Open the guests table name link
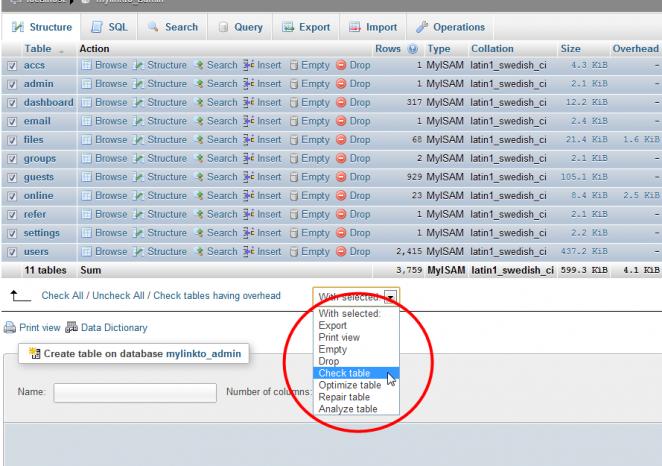The width and height of the screenshot is (662, 466). point(38,177)
